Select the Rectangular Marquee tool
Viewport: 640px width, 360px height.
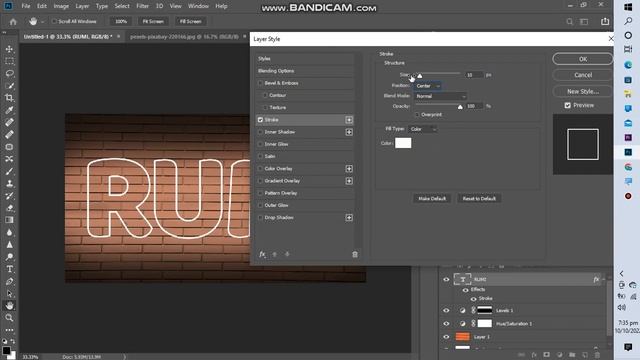click(x=9, y=61)
